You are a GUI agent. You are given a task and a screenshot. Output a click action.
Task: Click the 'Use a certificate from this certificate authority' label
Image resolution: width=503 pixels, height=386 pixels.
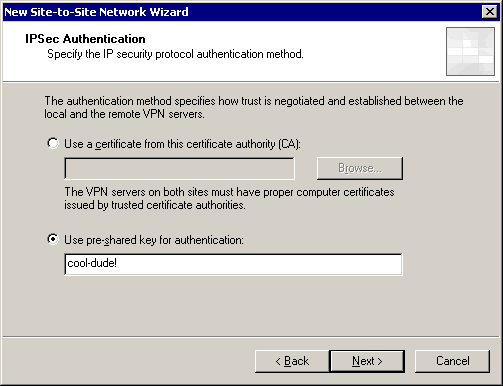[x=182, y=144]
